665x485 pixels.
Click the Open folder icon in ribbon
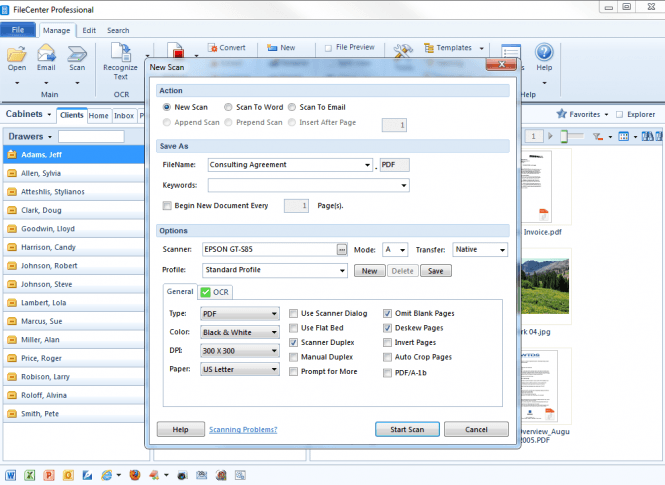tap(17, 53)
